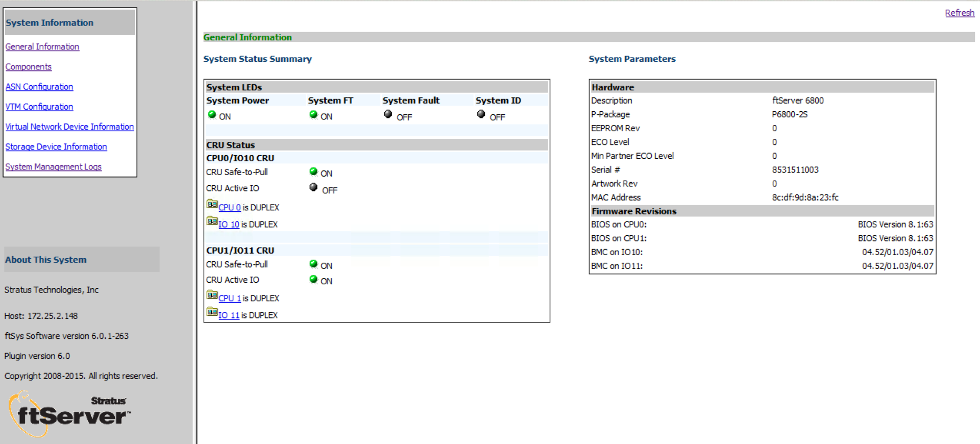Click the System LEDs section header
The image size is (980, 444).
point(377,87)
